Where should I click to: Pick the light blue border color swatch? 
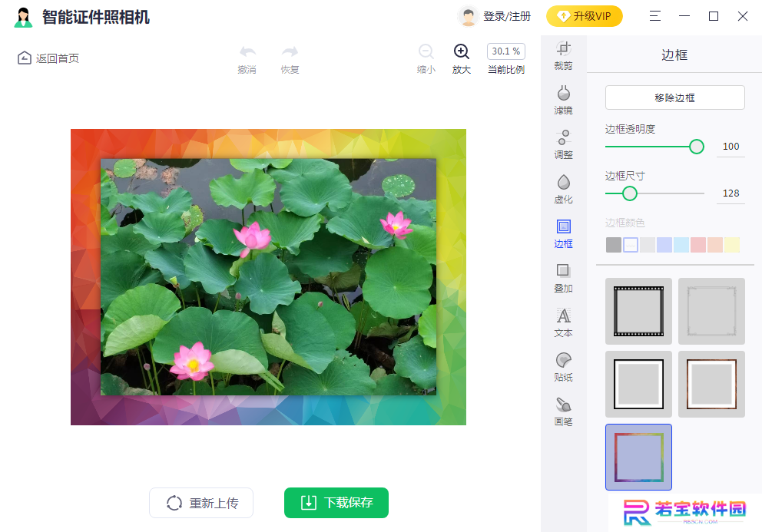[681, 245]
